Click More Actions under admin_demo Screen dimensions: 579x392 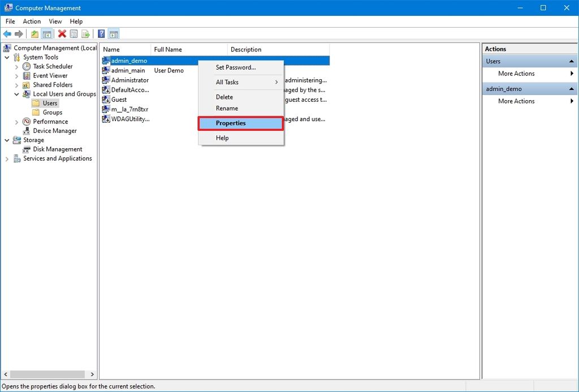517,101
